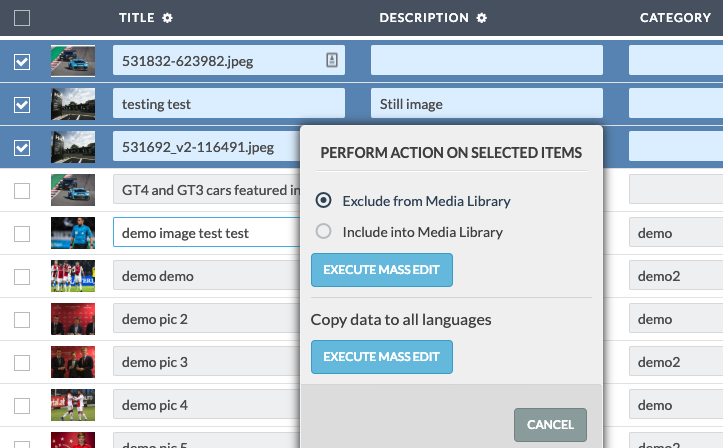Edit the demo image test test title field

click(207, 232)
